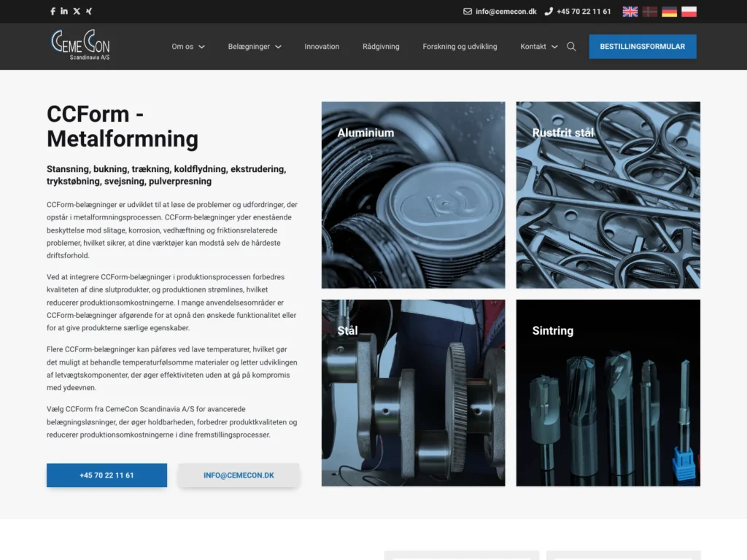Open the Om os menu item
Image resolution: width=747 pixels, height=560 pixels.
182,47
